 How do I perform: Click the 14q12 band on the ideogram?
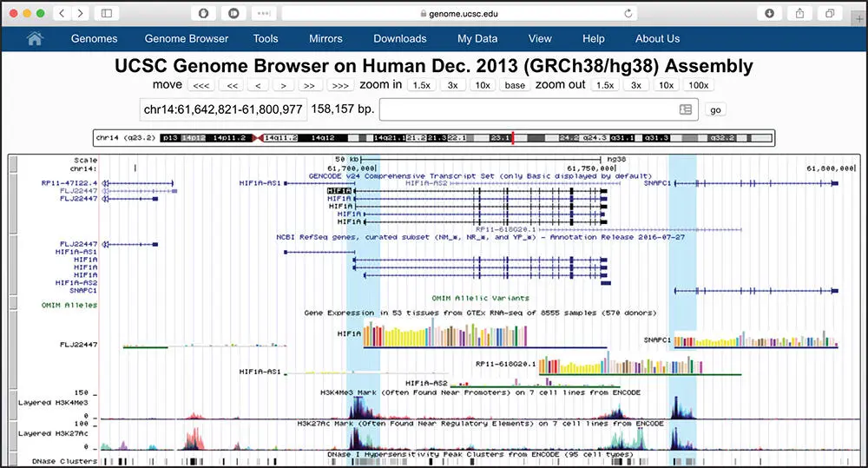323,138
